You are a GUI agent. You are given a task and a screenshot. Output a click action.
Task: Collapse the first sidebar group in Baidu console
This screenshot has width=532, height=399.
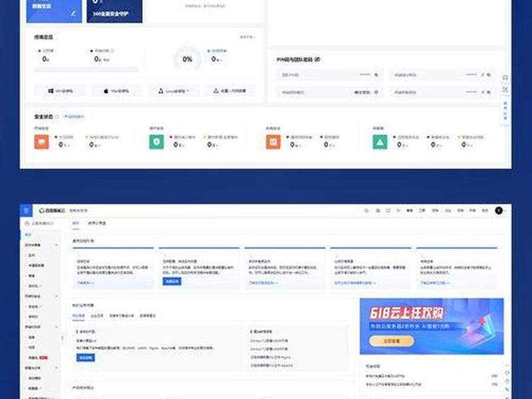(x=57, y=245)
